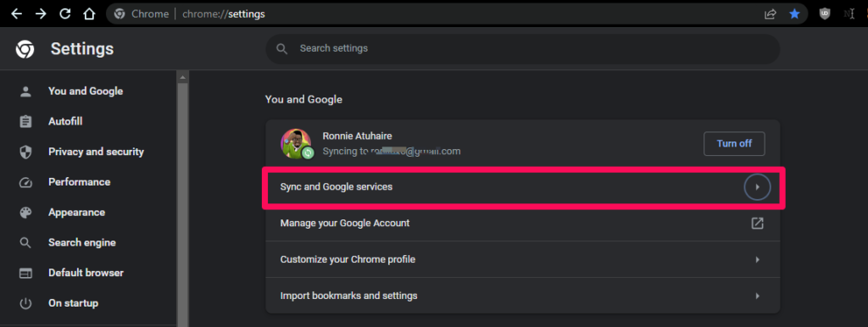Screen dimensions: 868x327
Task: Open Import bookmarks and settings row
Action: (522, 296)
